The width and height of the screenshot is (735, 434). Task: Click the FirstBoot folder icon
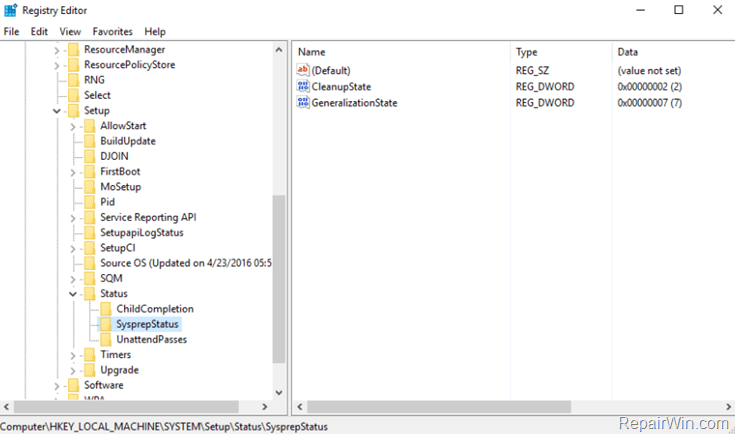(x=90, y=172)
